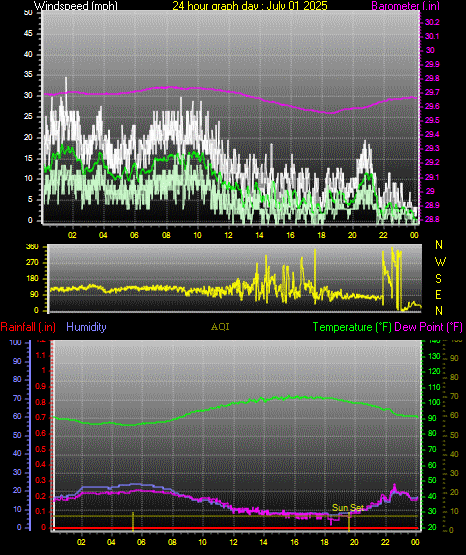
Task: Select the Humidity legend label
Action: coord(86,327)
